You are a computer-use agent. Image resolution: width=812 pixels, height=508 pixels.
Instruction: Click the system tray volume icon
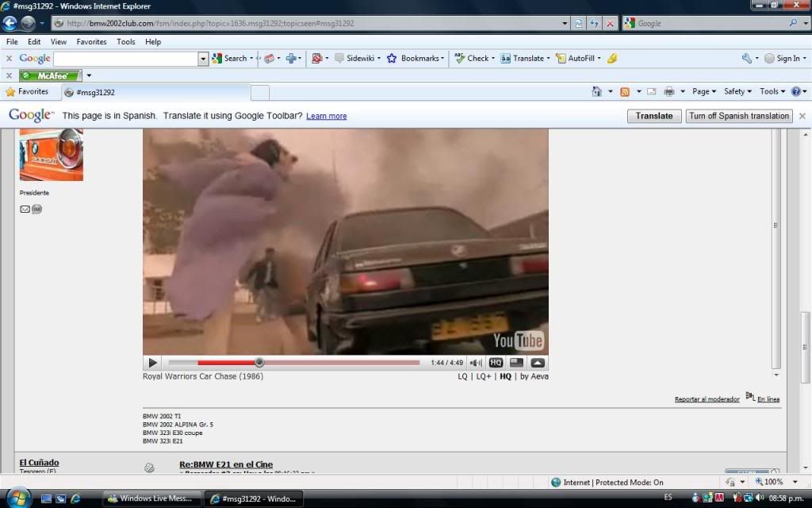(760, 498)
